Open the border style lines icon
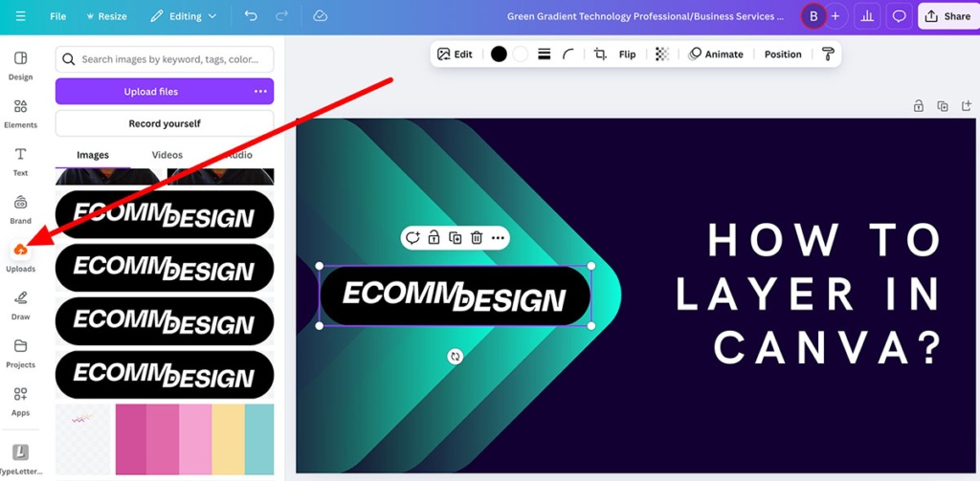The width and height of the screenshot is (980, 481). (x=545, y=55)
